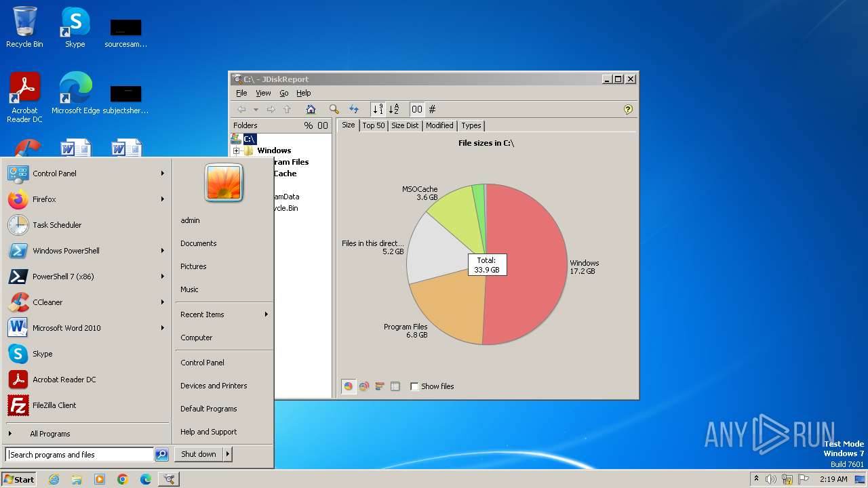Switch to pie chart view
This screenshot has width=868, height=488.
coord(349,386)
